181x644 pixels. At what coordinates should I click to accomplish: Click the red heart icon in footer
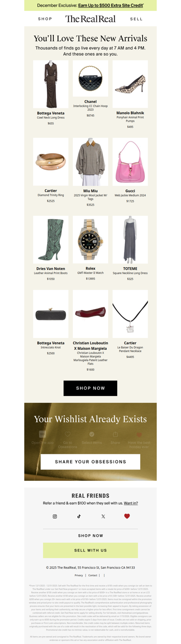[x=127, y=516]
